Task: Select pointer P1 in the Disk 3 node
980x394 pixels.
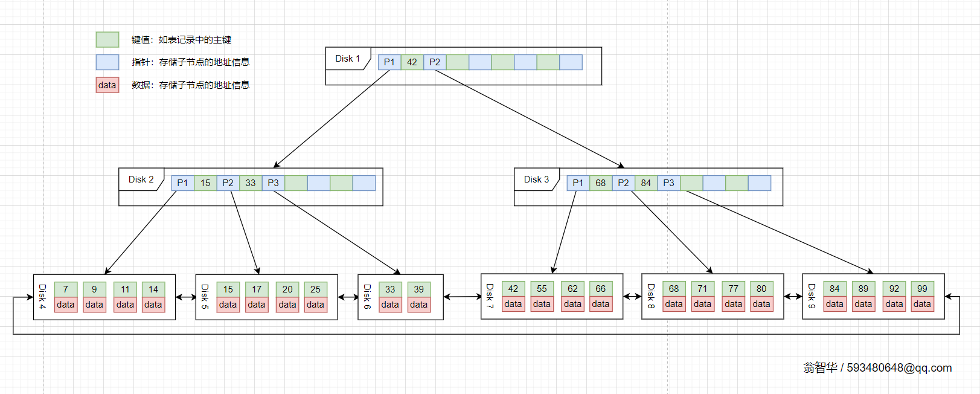Action: (578, 183)
